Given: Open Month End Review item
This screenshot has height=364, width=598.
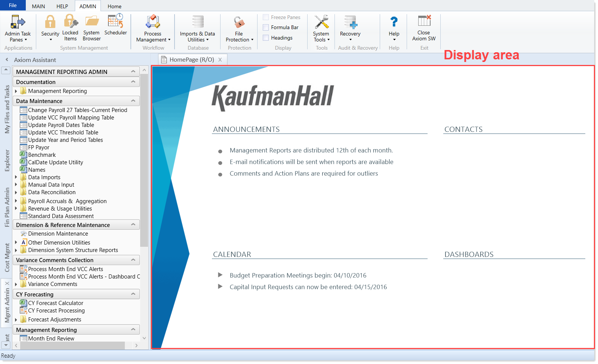Looking at the screenshot, I should coord(51,339).
